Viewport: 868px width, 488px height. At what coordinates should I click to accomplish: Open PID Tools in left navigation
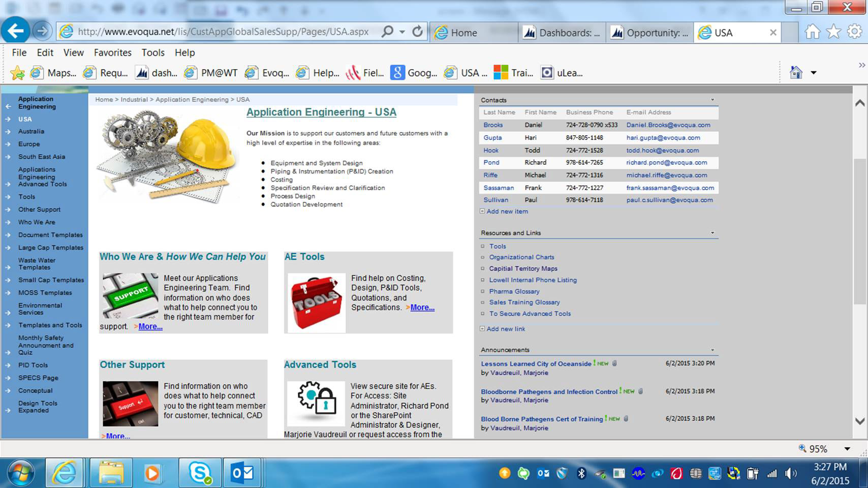(x=33, y=365)
